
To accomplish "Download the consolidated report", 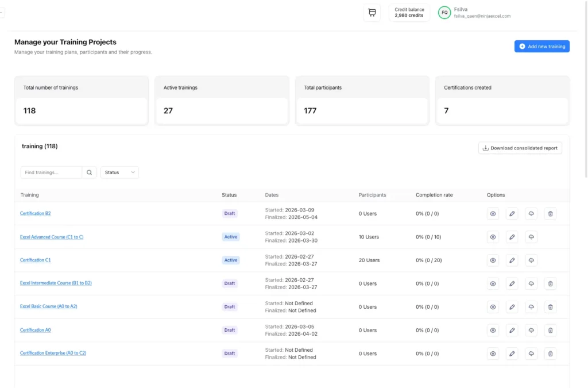I will pos(520,148).
